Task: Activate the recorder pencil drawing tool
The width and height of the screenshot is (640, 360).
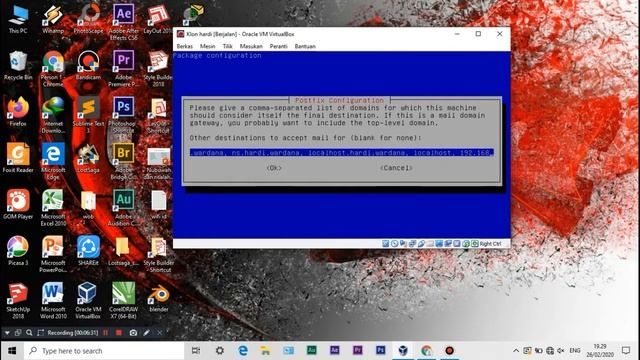Action: [x=146, y=333]
